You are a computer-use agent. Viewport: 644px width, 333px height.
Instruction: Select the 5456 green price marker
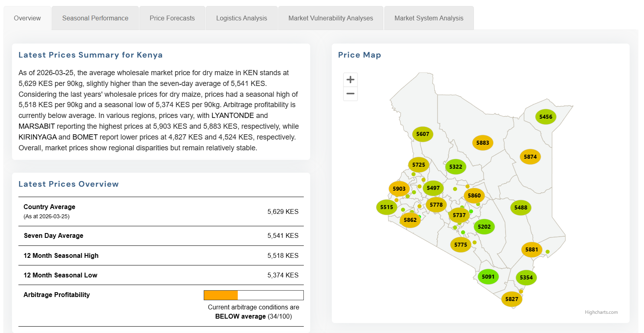click(546, 117)
